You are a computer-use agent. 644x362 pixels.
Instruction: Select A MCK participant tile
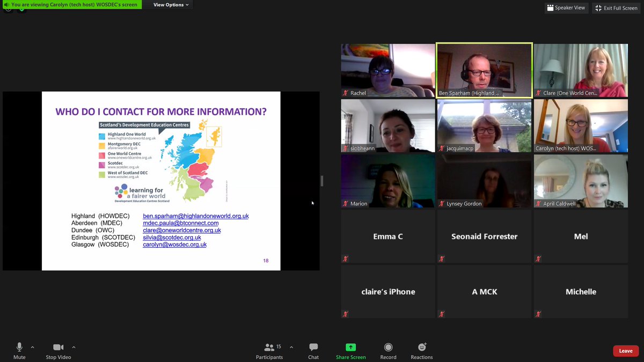[x=484, y=291]
